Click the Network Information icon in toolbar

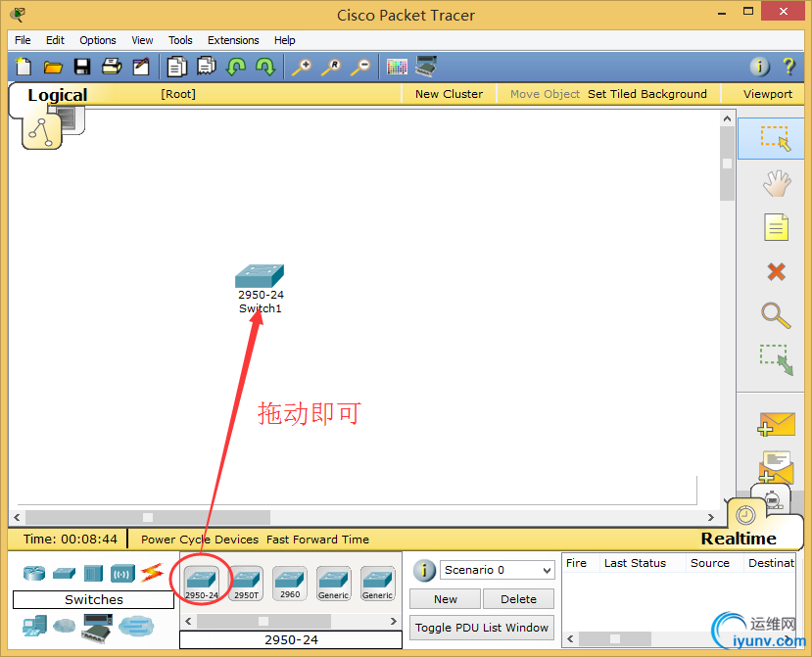760,67
